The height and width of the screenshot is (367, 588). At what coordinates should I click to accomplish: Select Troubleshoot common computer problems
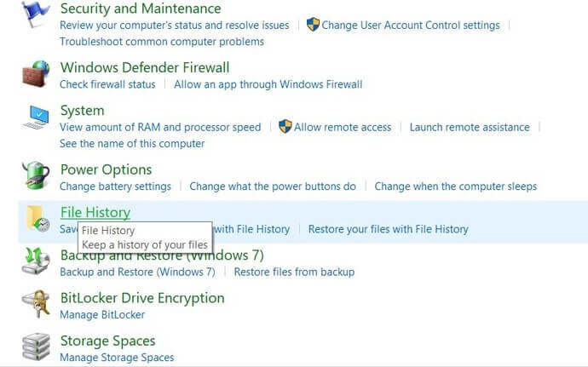(x=162, y=42)
